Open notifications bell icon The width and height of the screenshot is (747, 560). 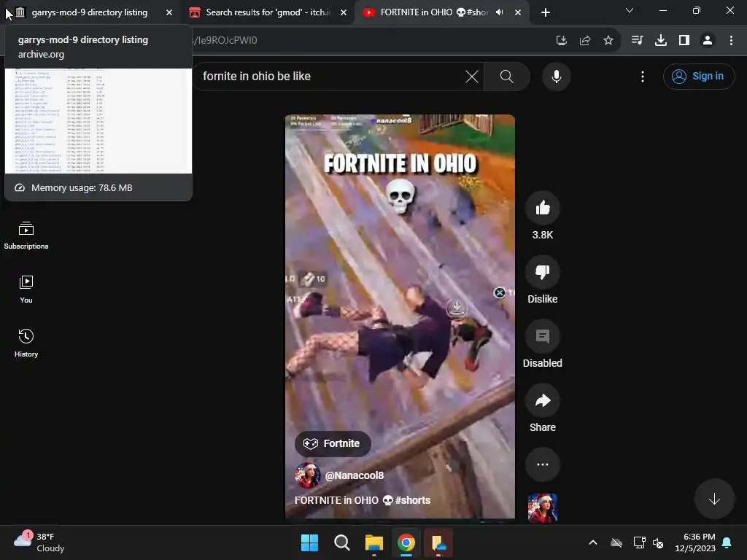tap(727, 542)
